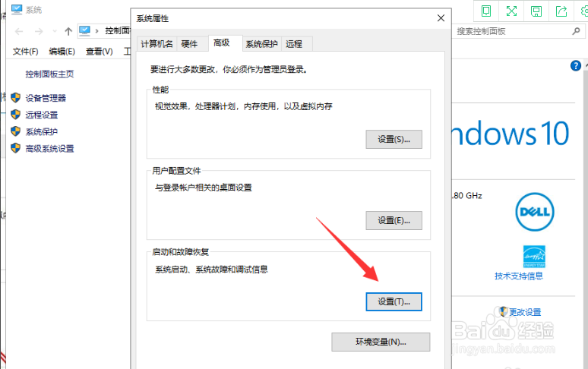Click the fullscreen expand overlay icon
This screenshot has width=588, height=369.
pos(511,11)
